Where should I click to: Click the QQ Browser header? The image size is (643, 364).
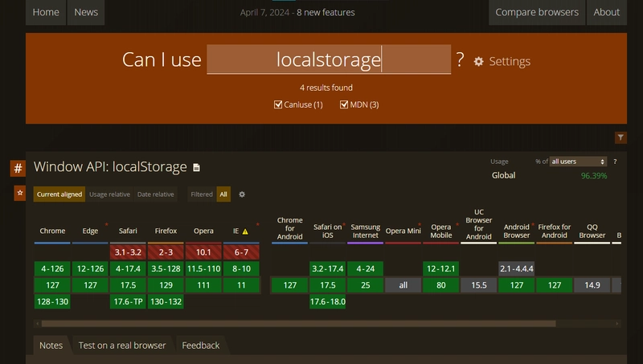(592, 231)
